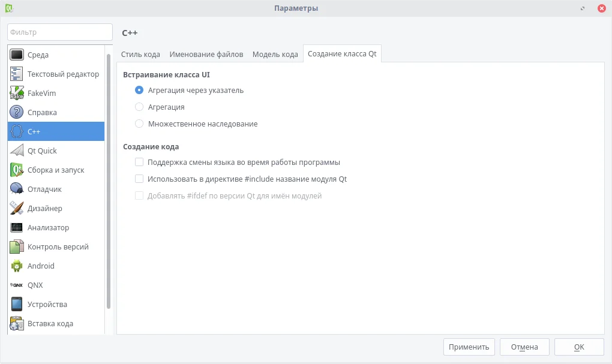The width and height of the screenshot is (612, 364).
Task: Confirm with the OK button
Action: tap(579, 347)
